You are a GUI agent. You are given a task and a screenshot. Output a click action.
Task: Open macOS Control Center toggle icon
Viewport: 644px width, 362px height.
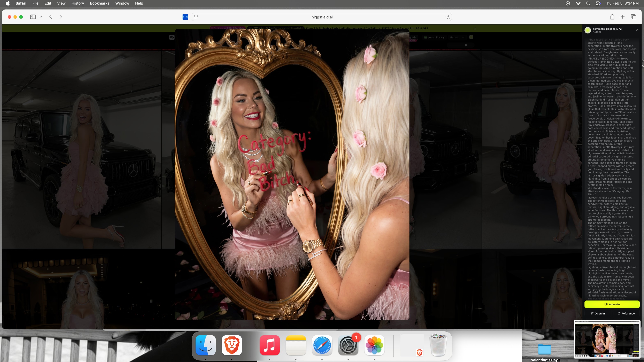coord(598,3)
